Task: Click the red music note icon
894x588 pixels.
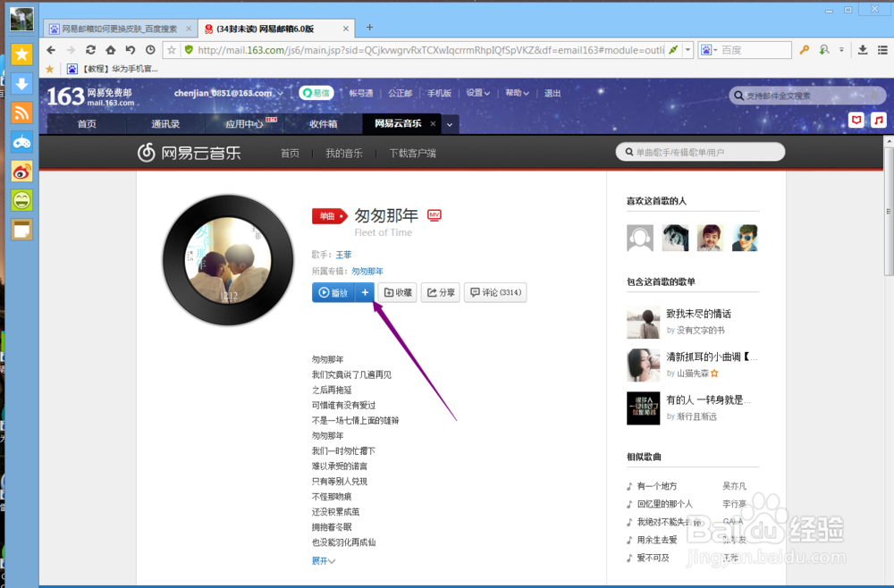Action: tap(879, 120)
